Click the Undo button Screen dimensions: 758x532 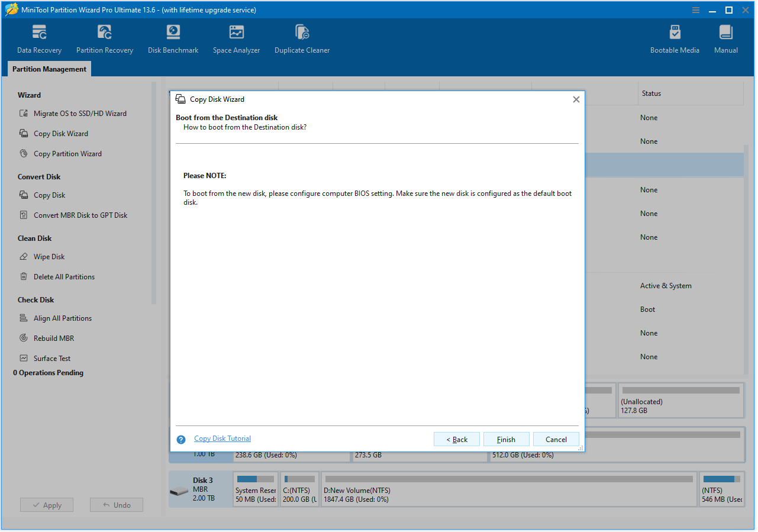point(117,505)
